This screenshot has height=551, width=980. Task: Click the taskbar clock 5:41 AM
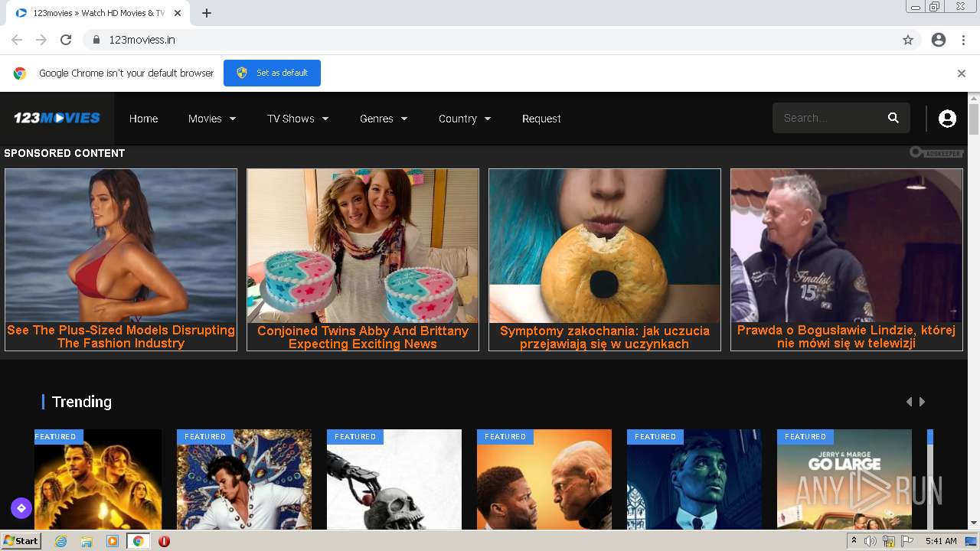(x=941, y=541)
